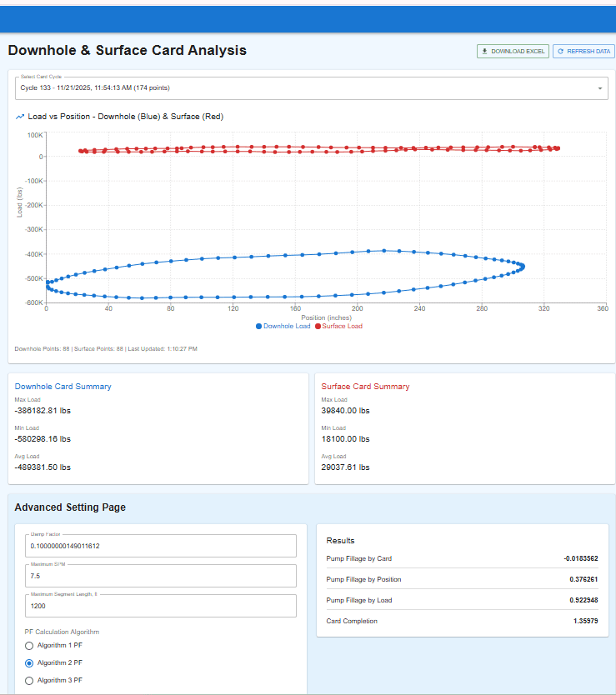This screenshot has width=616, height=695.
Task: Toggle the Surface Load legend label
Action: [x=343, y=327]
